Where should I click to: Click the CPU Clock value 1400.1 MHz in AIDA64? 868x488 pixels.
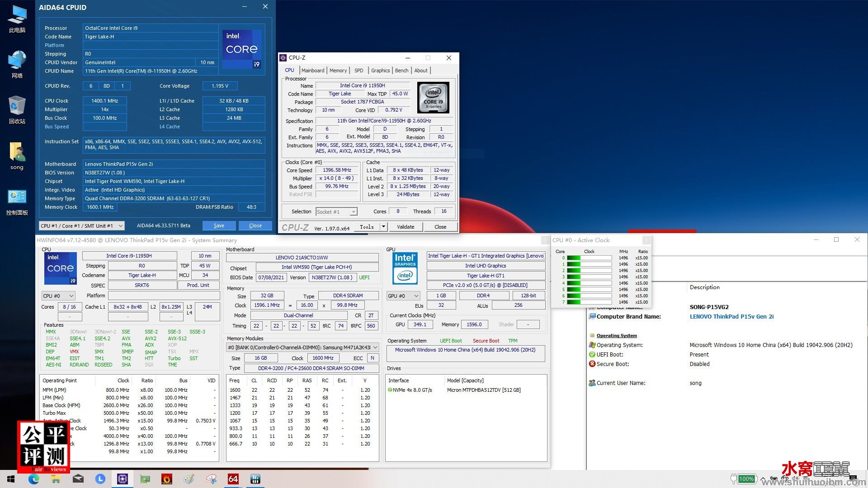(105, 101)
